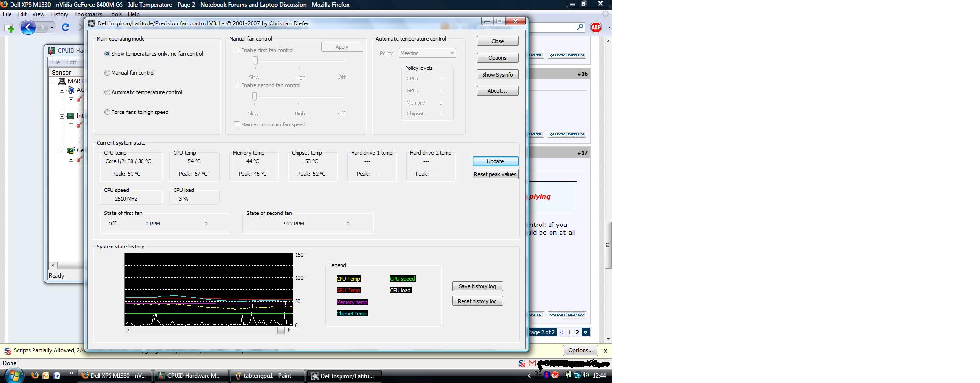Open the 'About...' dialog

pos(497,91)
